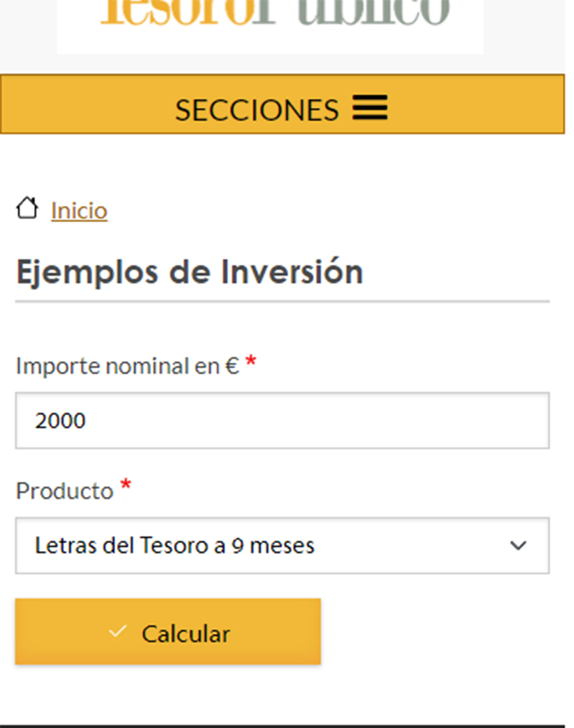Click the Tesoro Público logo
This screenshot has width=574, height=728.
tap(275, 14)
